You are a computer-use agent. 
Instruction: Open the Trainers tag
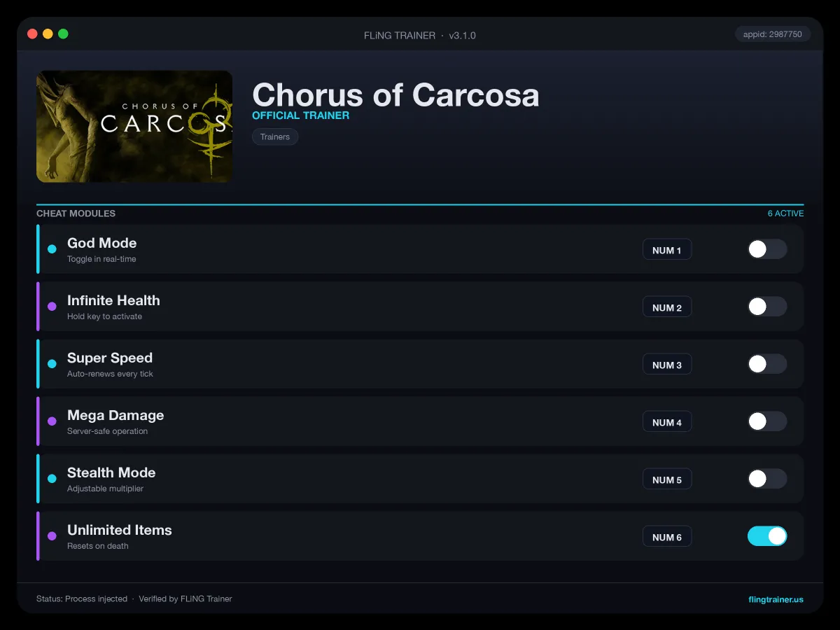[275, 137]
